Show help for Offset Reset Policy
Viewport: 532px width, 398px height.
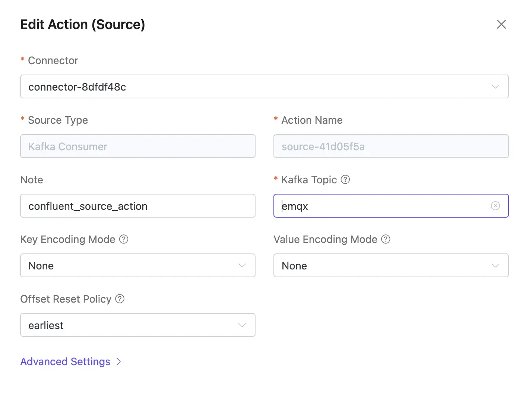[120, 299]
